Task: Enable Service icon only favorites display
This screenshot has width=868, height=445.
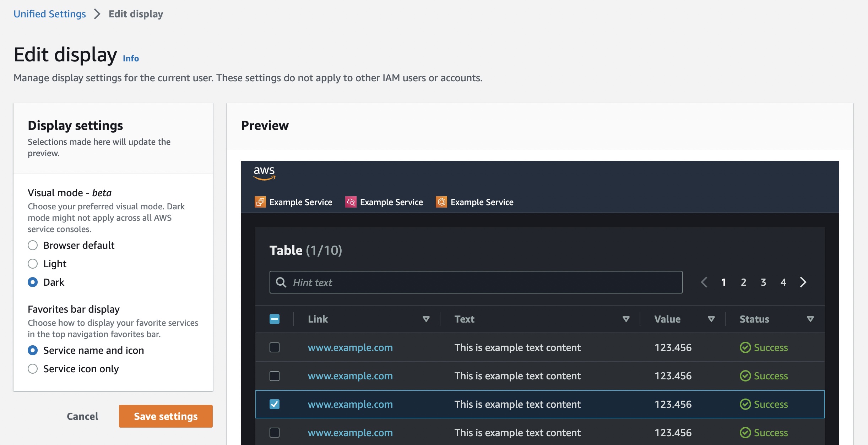Action: (32, 368)
